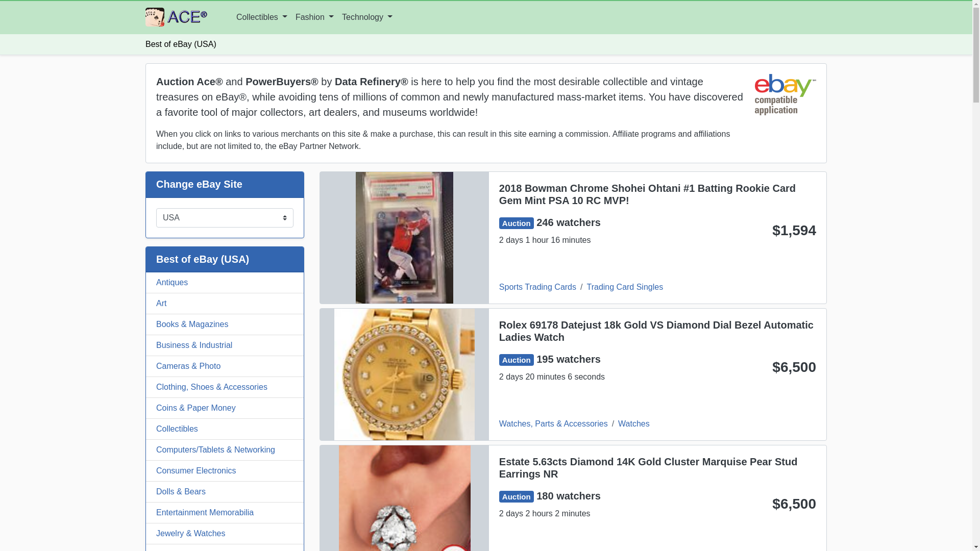
Task: Open the 2018 Bowman Chrome Ohtani listing title
Action: [647, 194]
